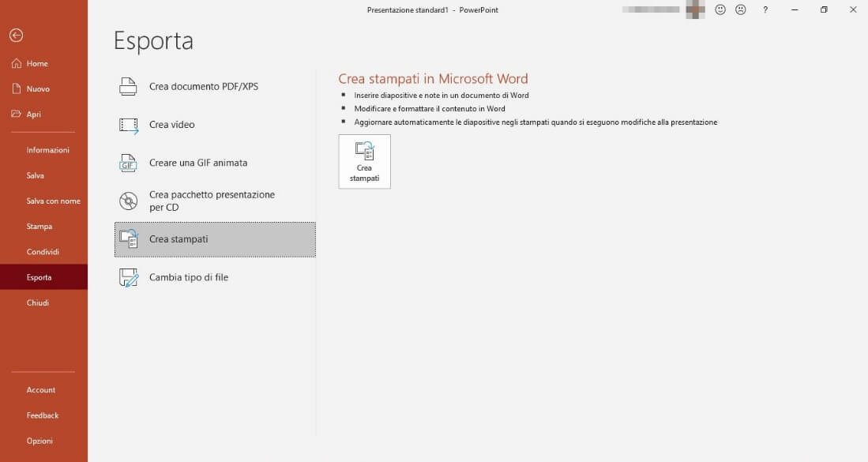Choose Apri to open a file
The height and width of the screenshot is (462, 868).
click(x=34, y=114)
